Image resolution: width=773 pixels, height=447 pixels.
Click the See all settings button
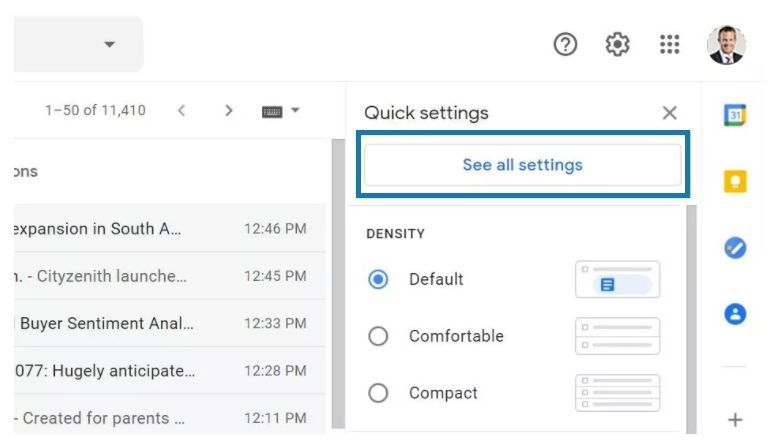(x=523, y=165)
